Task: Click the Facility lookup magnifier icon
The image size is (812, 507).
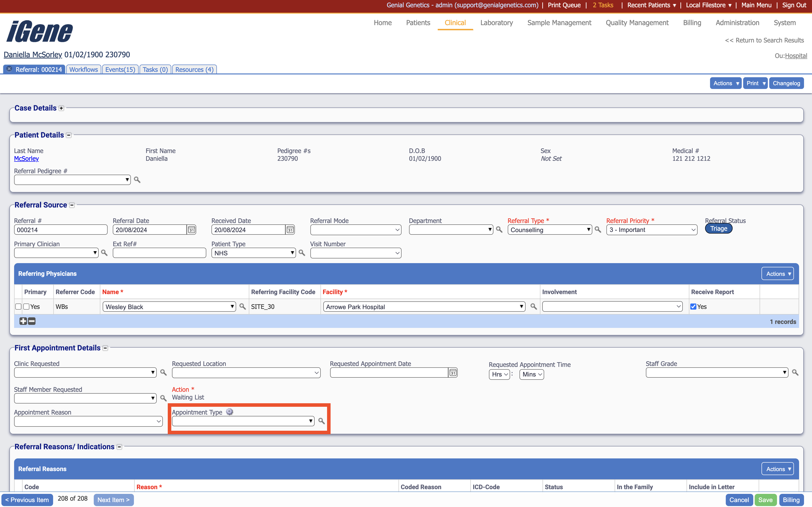Action: pyautogui.click(x=533, y=307)
